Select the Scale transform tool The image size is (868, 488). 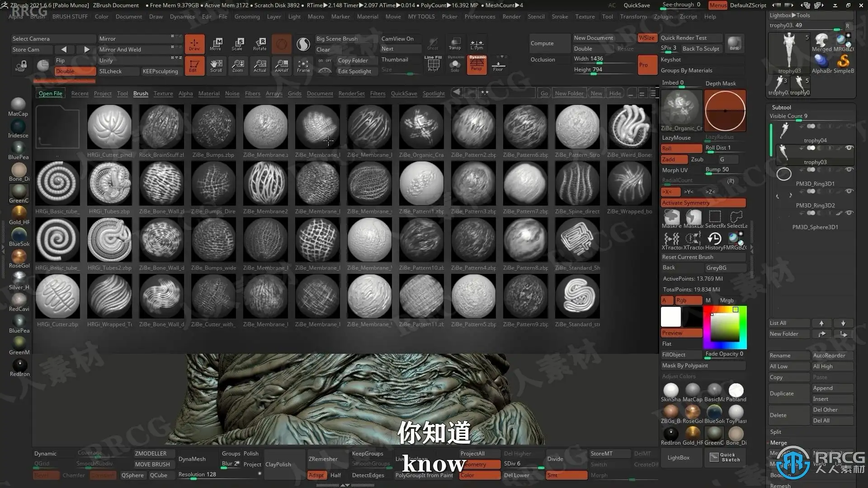click(237, 43)
